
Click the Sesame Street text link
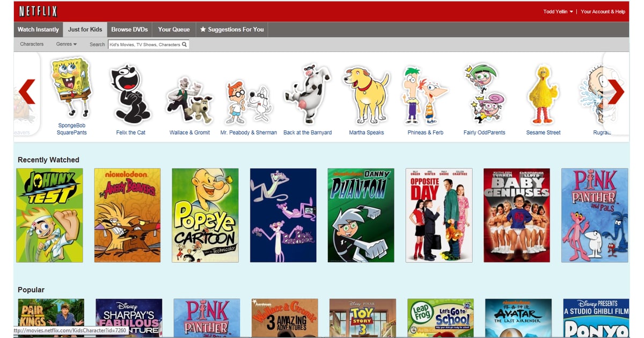543,133
